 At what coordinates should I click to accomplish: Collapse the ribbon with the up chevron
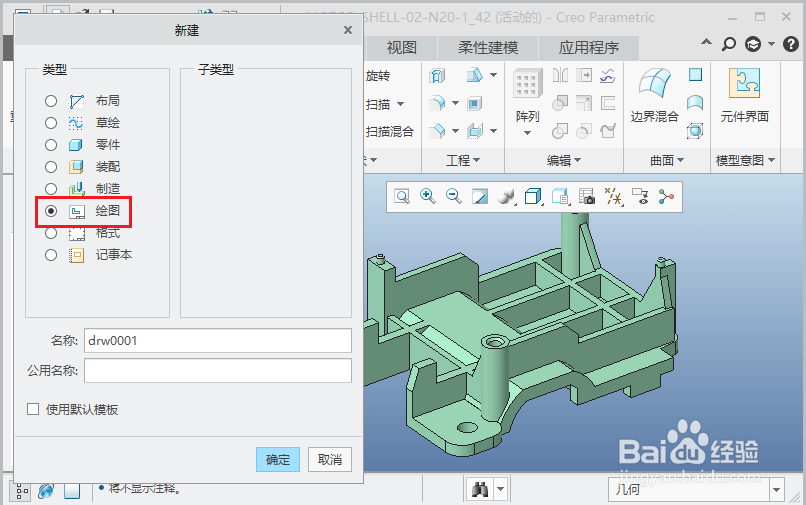point(707,43)
